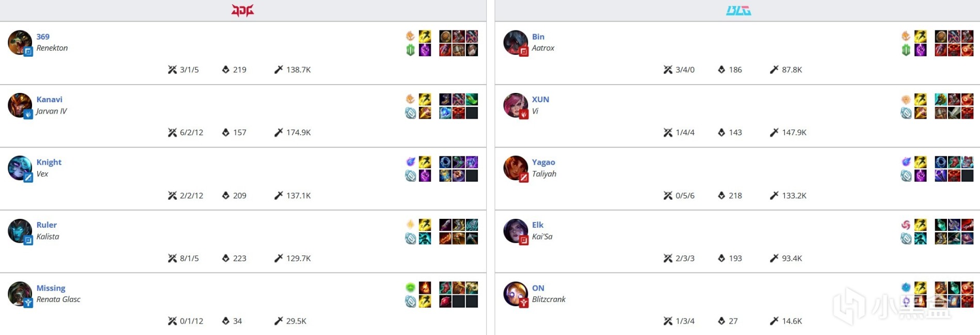980x335 pixels.
Task: Click ON's blue keystone rune icon
Action: 906,288
